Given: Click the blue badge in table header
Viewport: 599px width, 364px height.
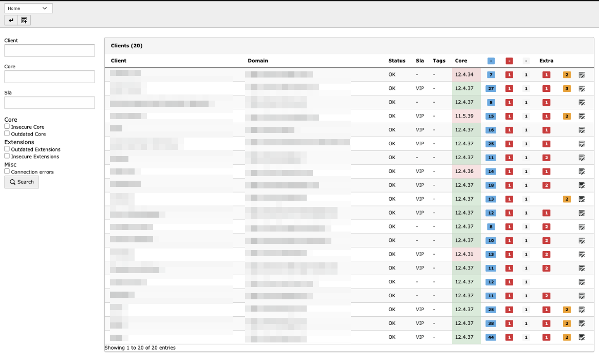Looking at the screenshot, I should pyautogui.click(x=491, y=61).
